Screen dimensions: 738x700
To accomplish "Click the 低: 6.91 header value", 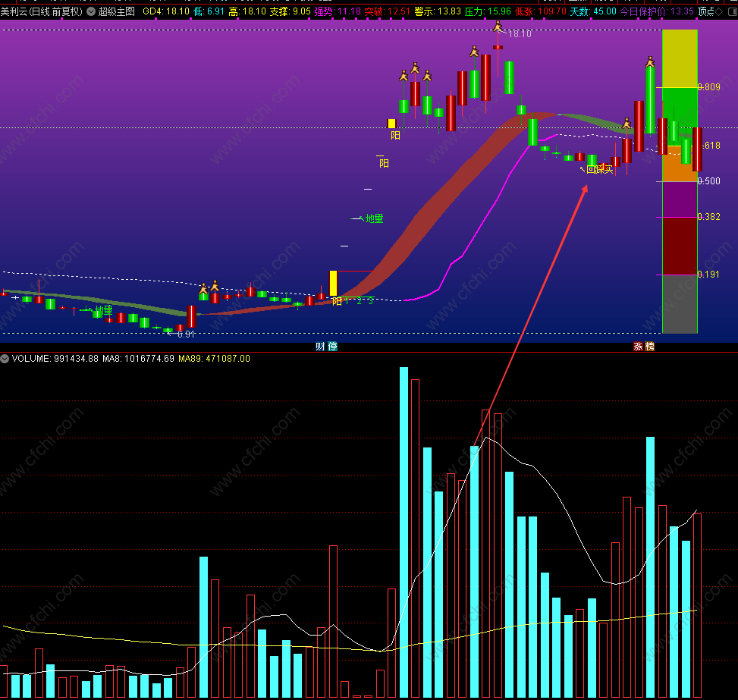I will coord(209,11).
